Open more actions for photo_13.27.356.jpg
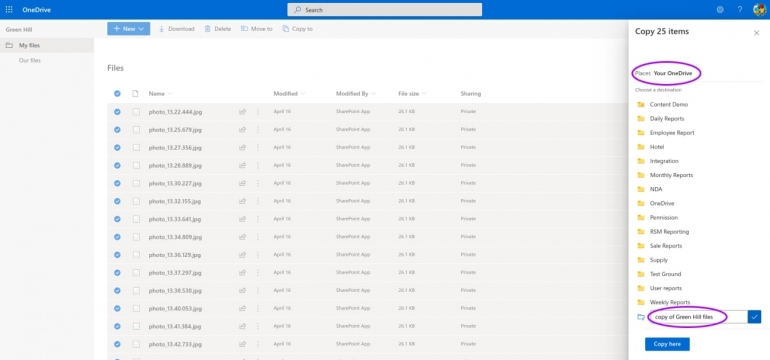Screen dimensions: 770x360 tap(258, 147)
